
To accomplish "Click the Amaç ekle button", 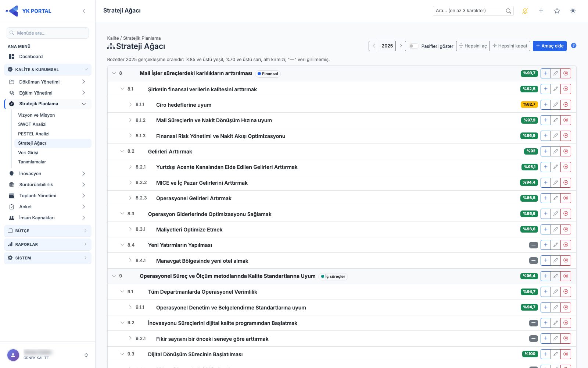I will pos(550,46).
